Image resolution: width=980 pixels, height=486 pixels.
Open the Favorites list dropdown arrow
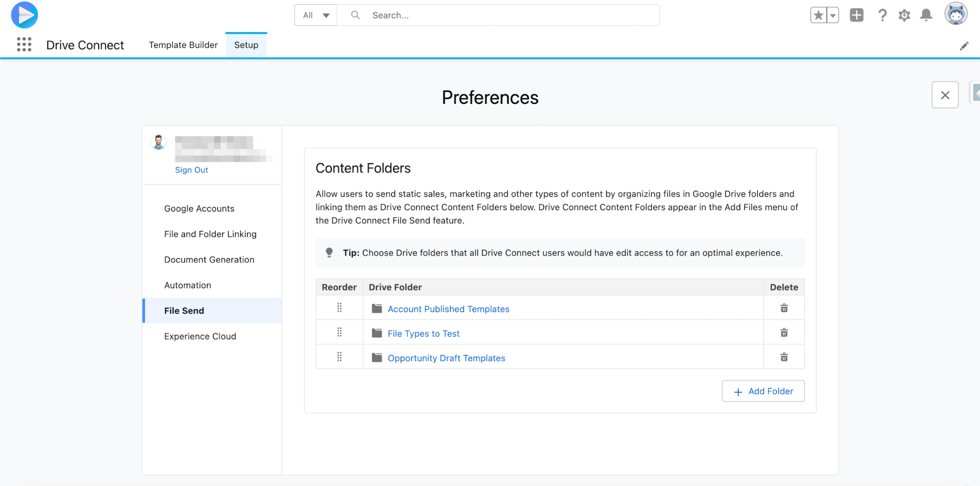click(x=833, y=15)
